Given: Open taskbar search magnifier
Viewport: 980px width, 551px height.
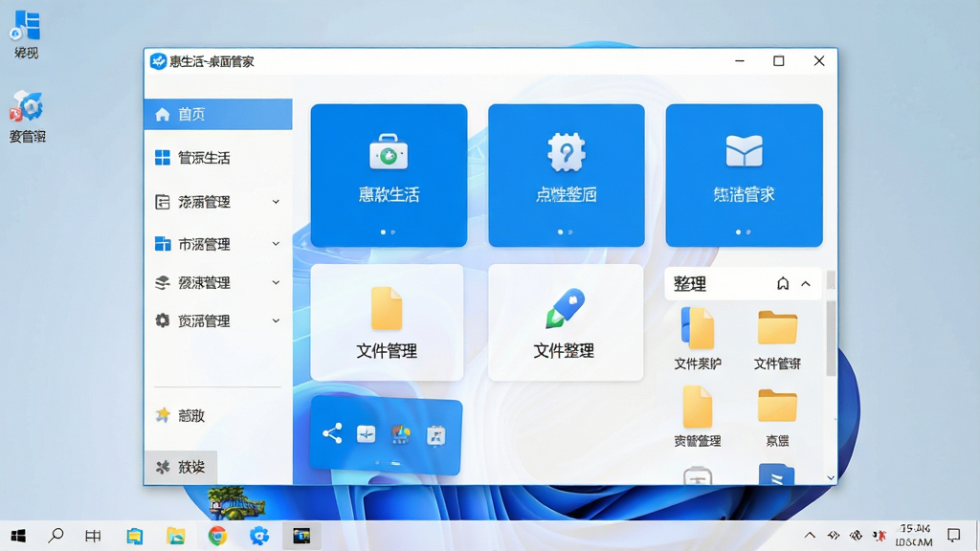Looking at the screenshot, I should [x=56, y=536].
